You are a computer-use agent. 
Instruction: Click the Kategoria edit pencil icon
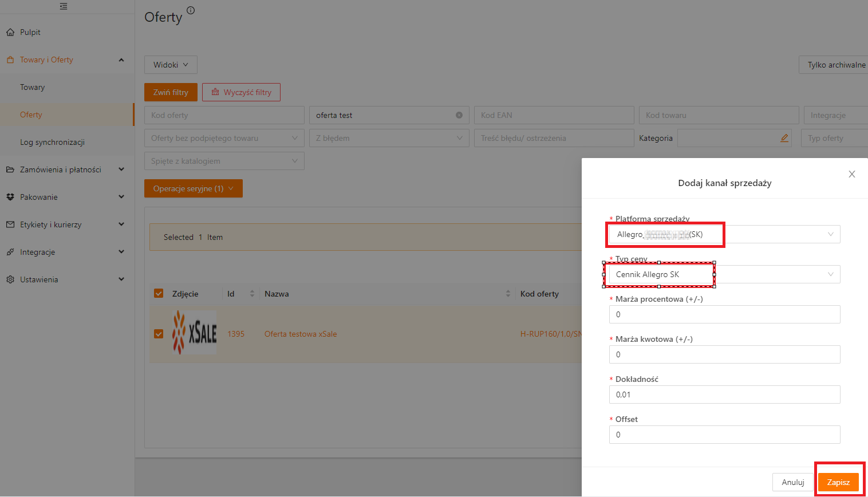point(784,138)
